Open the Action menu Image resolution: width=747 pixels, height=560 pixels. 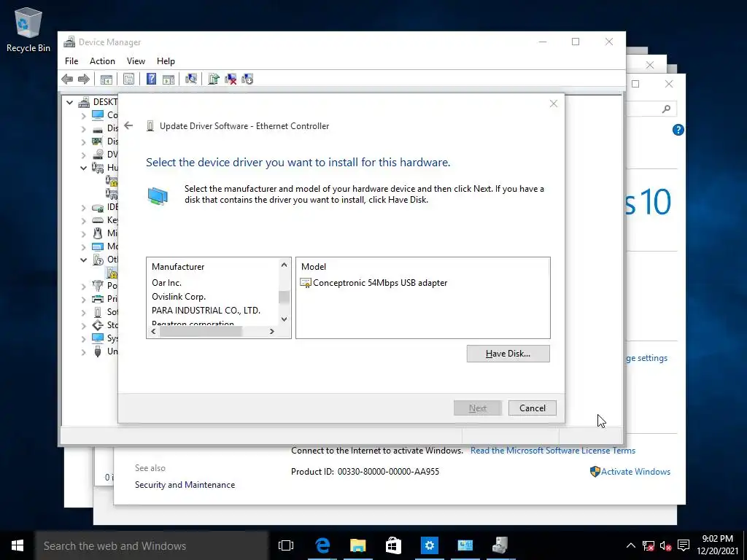tap(102, 61)
